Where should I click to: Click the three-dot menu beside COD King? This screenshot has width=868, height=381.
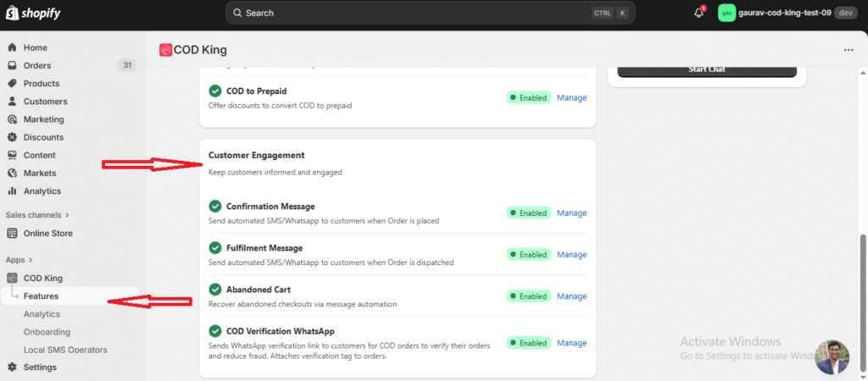tap(849, 50)
